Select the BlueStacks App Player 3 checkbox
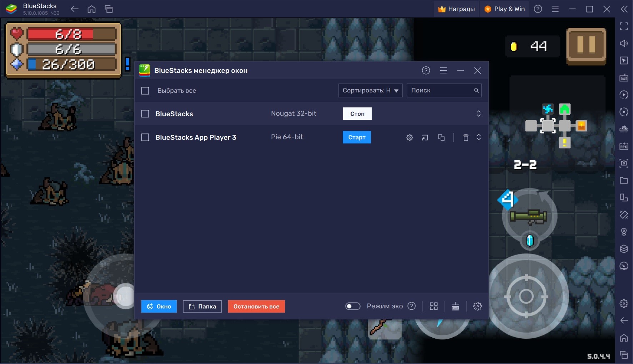Viewport: 633px width, 364px height. coord(145,137)
